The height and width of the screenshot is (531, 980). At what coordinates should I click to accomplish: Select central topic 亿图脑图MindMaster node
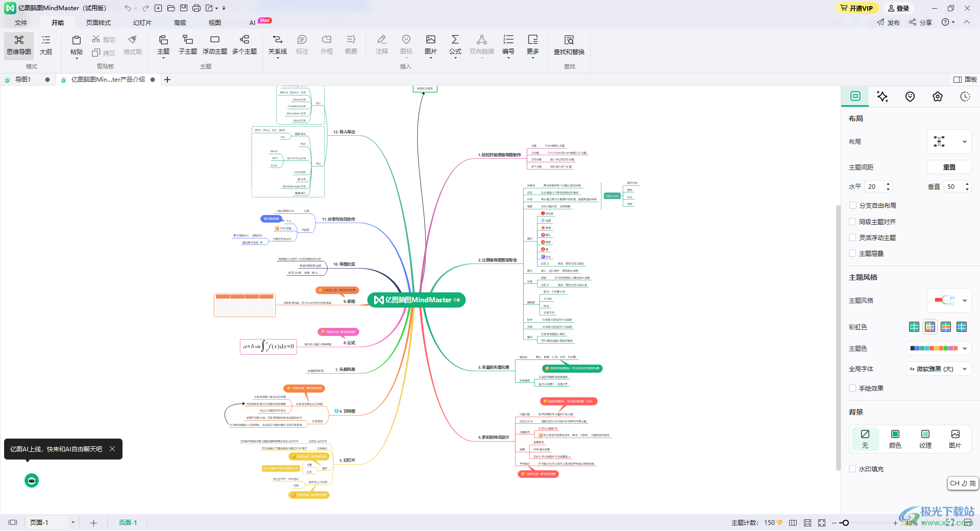pyautogui.click(x=416, y=300)
